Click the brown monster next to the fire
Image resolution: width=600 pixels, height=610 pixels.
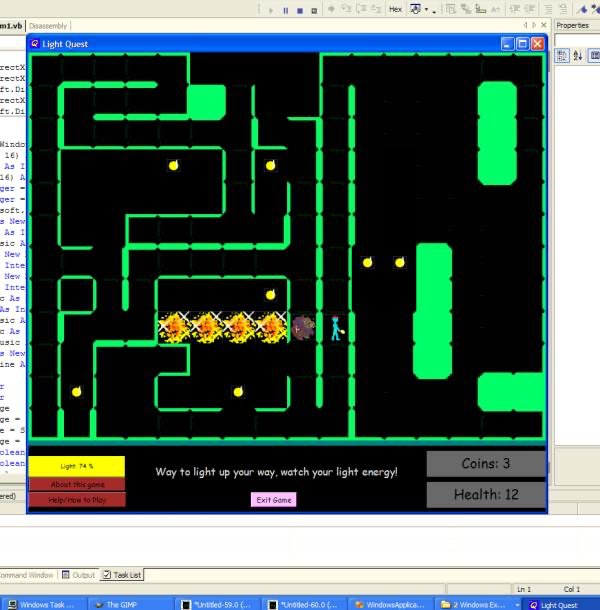[303, 328]
